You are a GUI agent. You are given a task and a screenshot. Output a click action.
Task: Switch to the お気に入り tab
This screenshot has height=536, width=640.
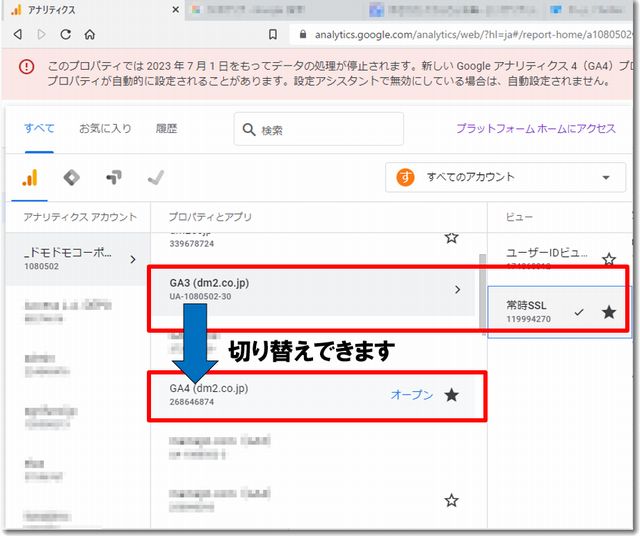105,128
